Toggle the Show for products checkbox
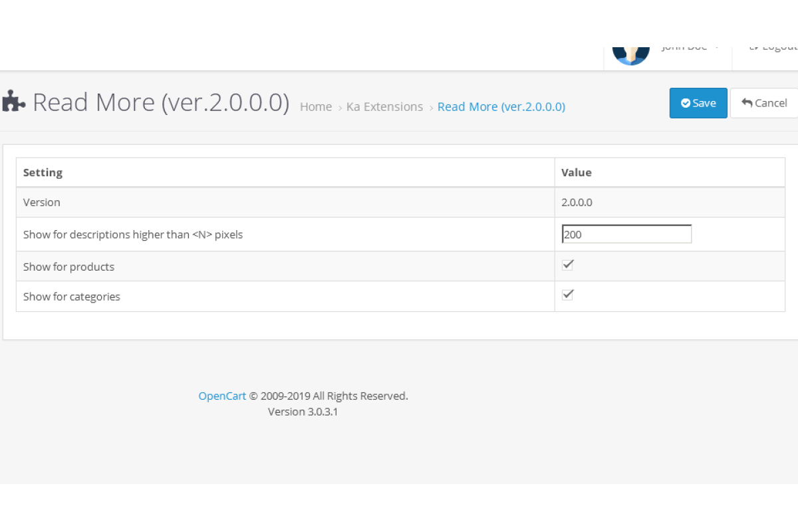This screenshot has height=532, width=798. pyautogui.click(x=567, y=265)
